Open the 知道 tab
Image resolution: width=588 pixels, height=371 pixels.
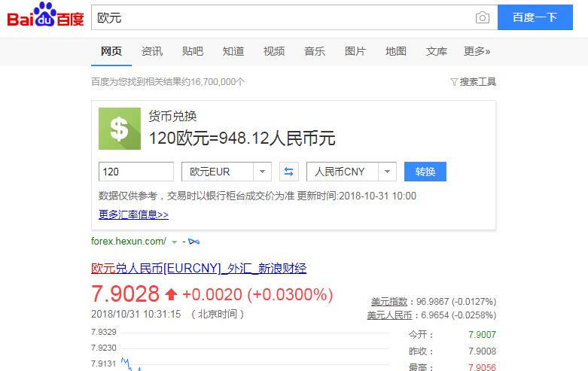233,51
